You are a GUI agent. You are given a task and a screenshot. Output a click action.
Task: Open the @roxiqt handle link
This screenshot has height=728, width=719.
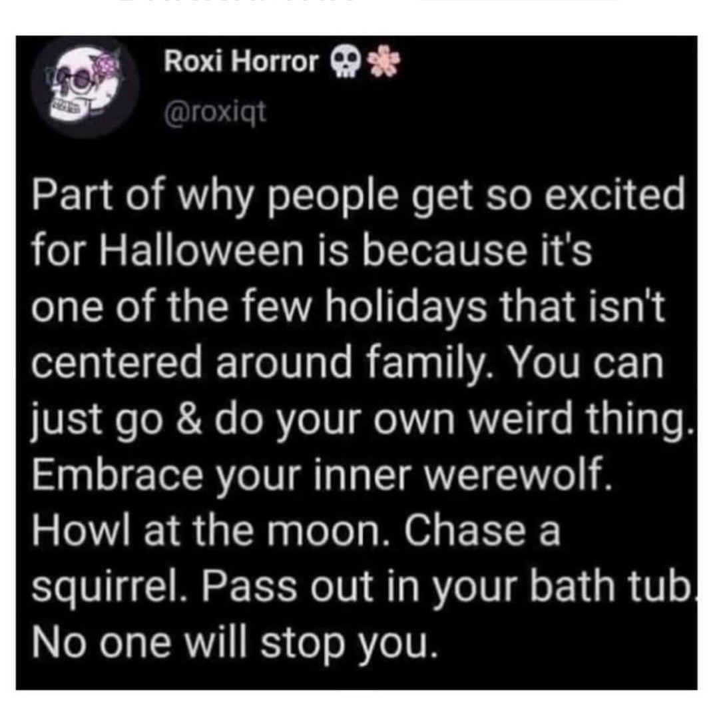(216, 113)
